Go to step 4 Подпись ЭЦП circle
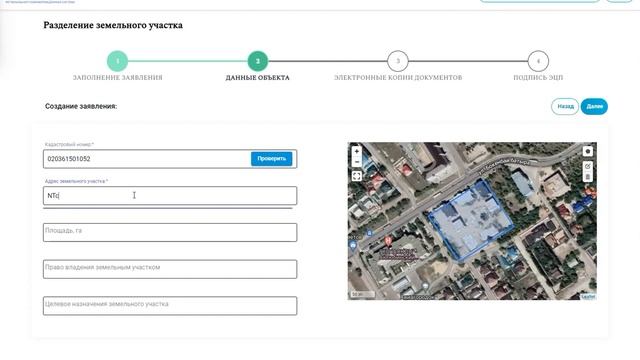This screenshot has height=360, width=640. [538, 61]
